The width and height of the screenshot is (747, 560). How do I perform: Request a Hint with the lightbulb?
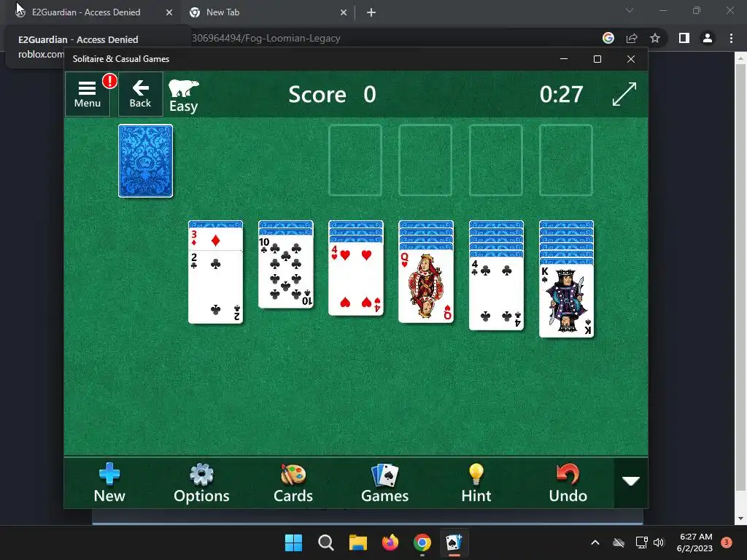tap(476, 483)
